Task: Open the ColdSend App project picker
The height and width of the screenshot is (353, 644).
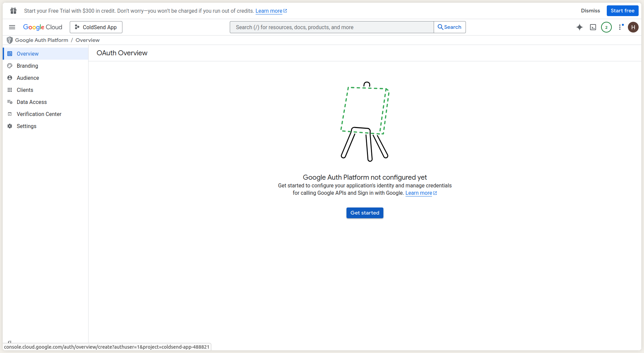Action: pos(96,27)
